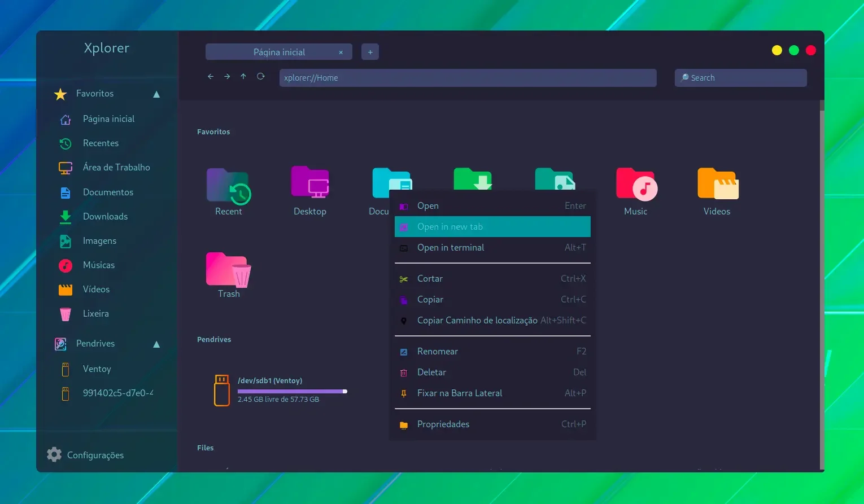Open Documentos in sidebar
Image resolution: width=864 pixels, height=504 pixels.
108,192
